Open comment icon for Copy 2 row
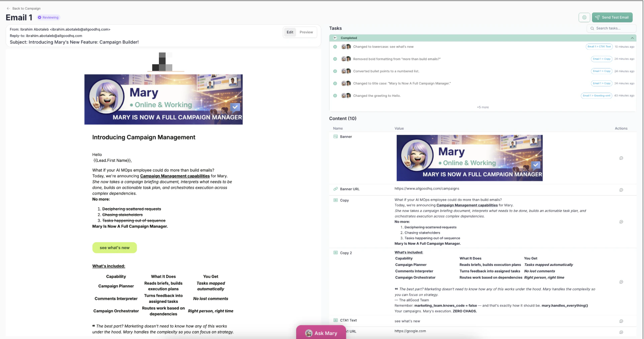The image size is (644, 339). click(621, 282)
